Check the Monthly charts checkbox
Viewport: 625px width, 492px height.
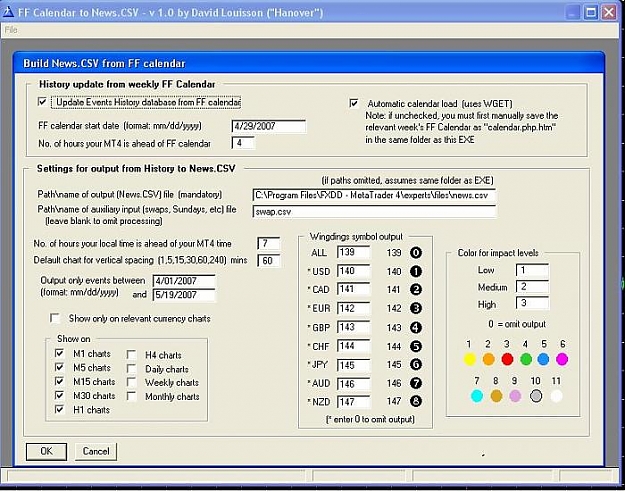tap(131, 396)
